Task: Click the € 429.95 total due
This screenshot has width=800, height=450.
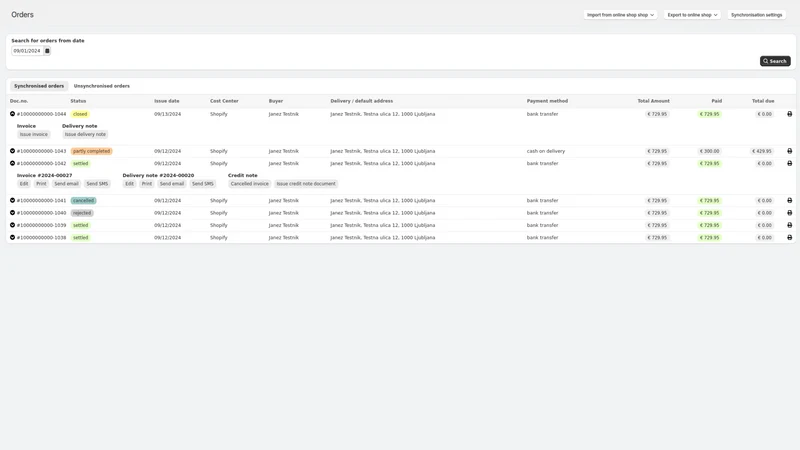Action: point(762,151)
